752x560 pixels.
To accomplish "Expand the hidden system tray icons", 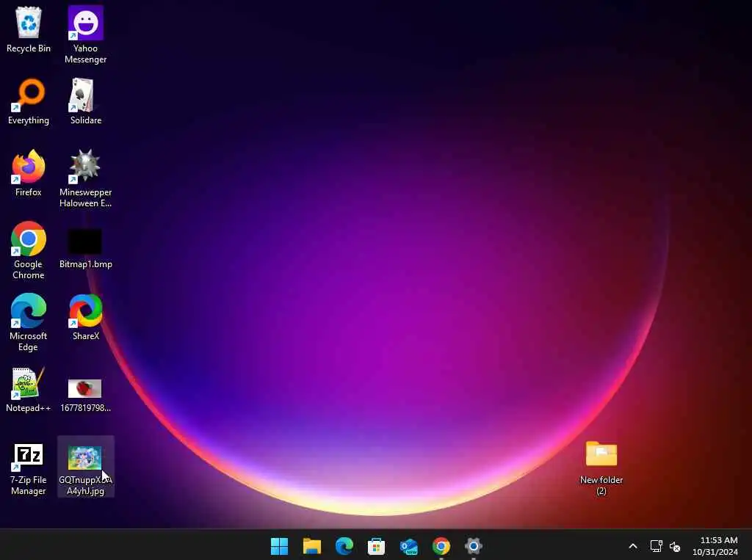I will (633, 545).
